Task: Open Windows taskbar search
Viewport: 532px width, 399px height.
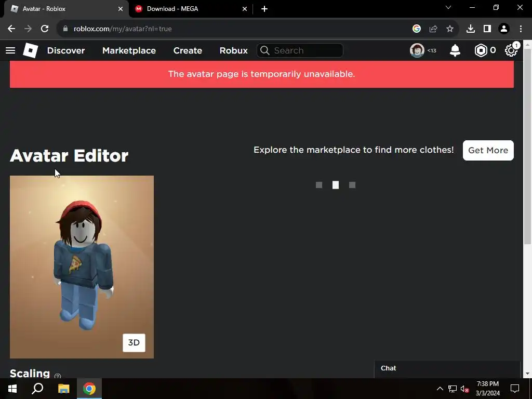Action: coord(37,389)
